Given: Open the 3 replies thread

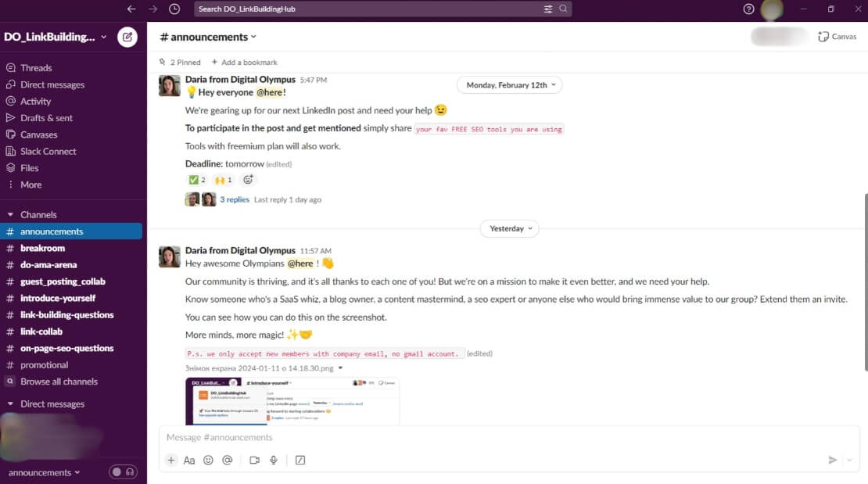Looking at the screenshot, I should click(235, 199).
